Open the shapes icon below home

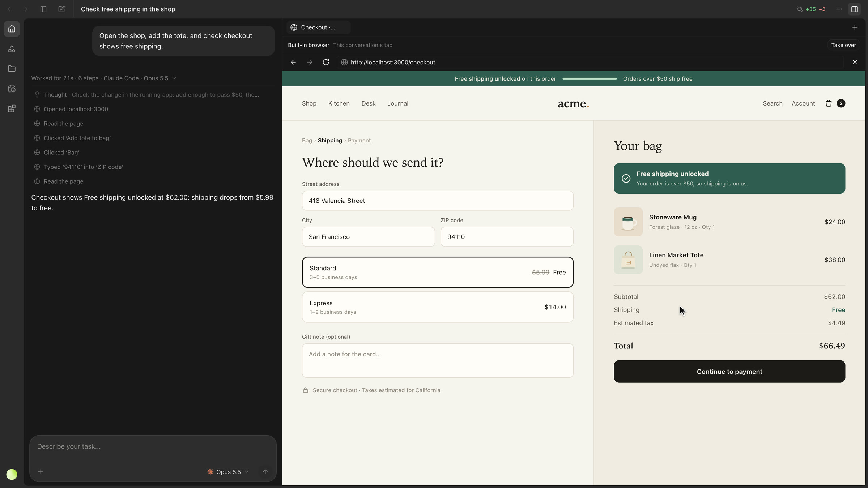(12, 49)
